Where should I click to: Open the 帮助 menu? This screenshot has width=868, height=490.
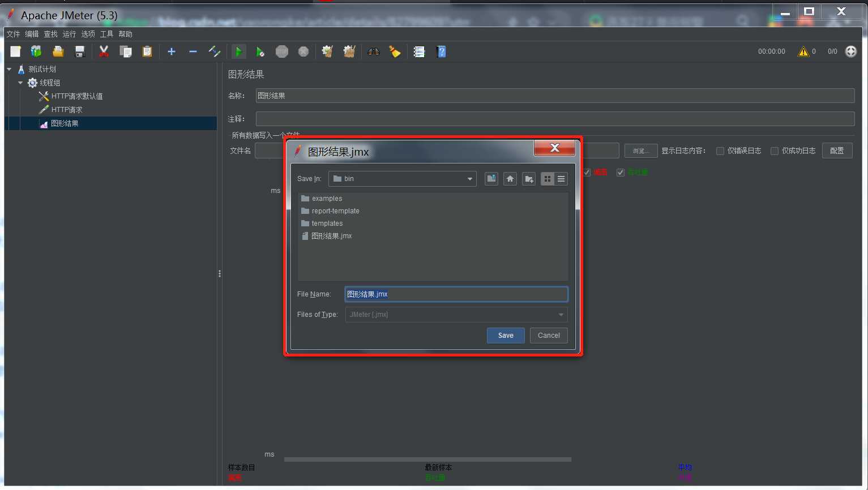pos(125,34)
